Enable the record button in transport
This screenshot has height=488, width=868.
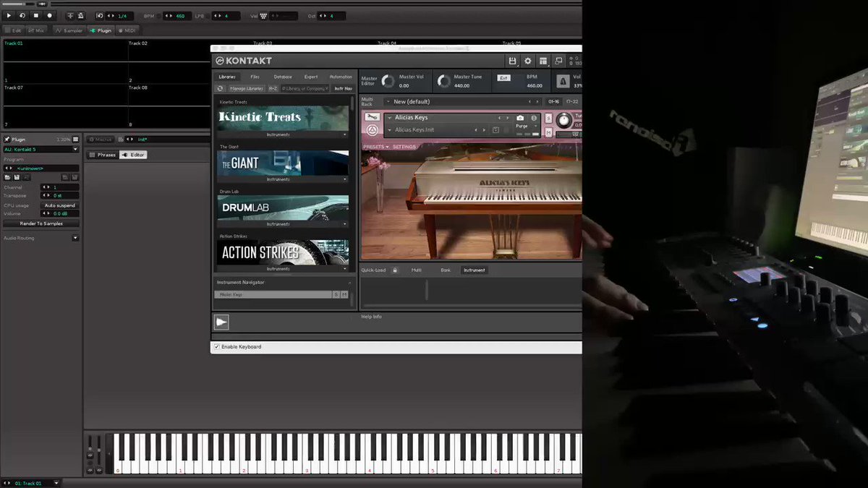[50, 15]
